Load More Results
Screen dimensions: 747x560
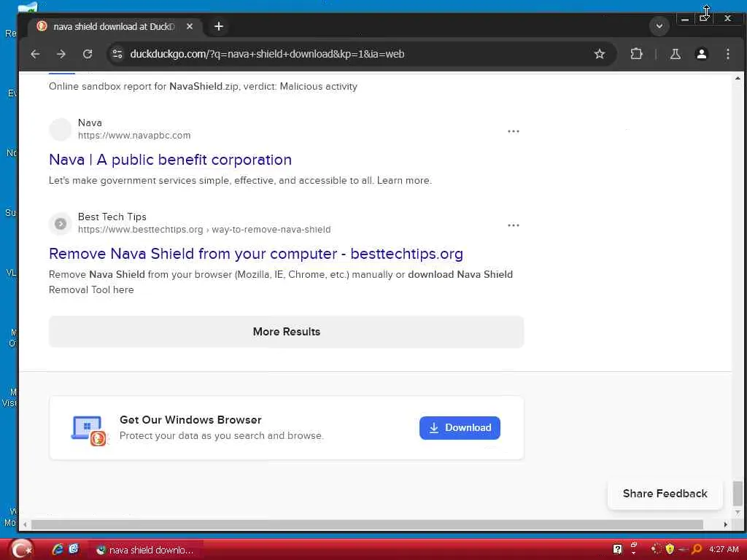[286, 332]
